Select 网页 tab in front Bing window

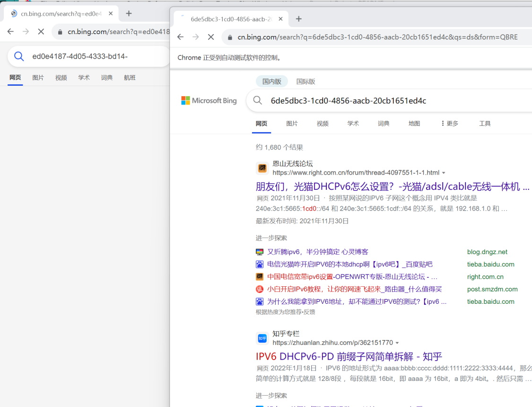(x=262, y=124)
